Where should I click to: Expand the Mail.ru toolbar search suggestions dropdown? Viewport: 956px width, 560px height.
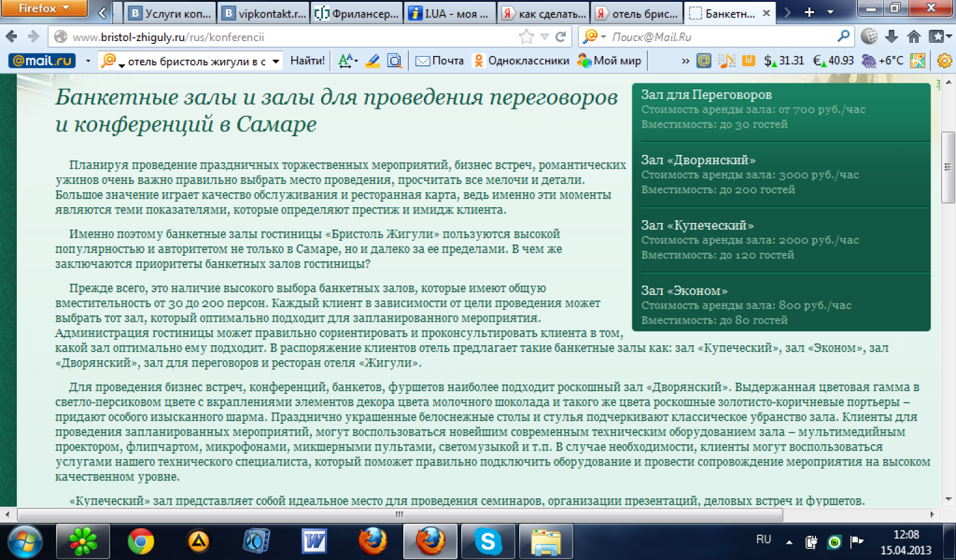(276, 61)
